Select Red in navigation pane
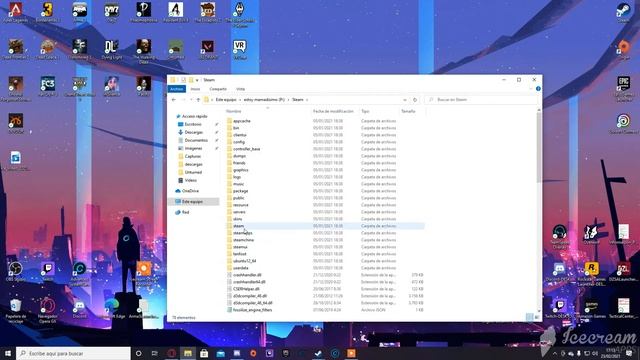Image resolution: width=640 pixels, height=360 pixels. coord(185,212)
